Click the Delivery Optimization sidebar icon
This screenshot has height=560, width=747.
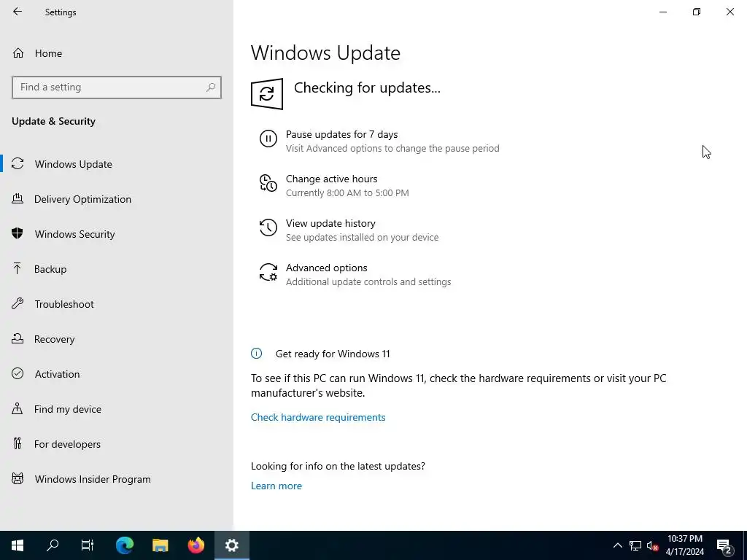[18, 198]
